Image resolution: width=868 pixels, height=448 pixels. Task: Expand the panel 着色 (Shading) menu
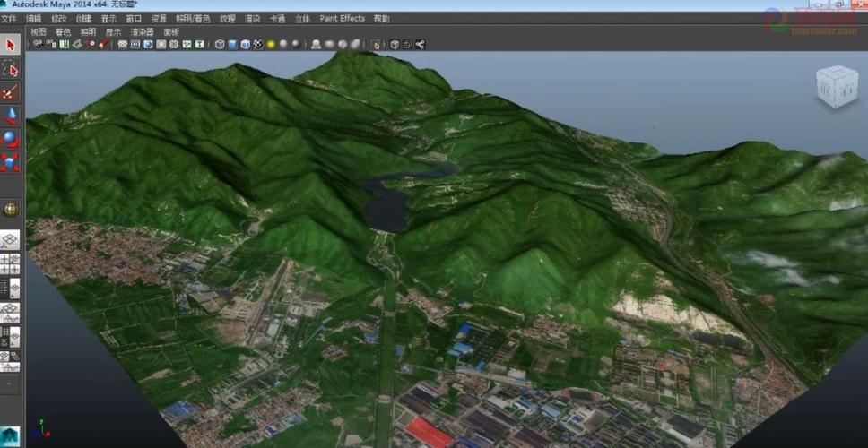tap(63, 31)
